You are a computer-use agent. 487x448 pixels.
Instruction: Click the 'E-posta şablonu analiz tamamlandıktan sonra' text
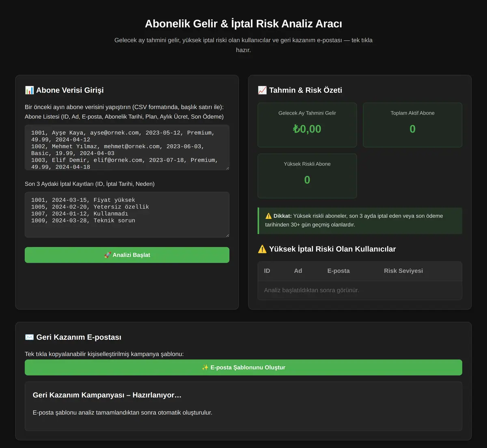coord(123,413)
